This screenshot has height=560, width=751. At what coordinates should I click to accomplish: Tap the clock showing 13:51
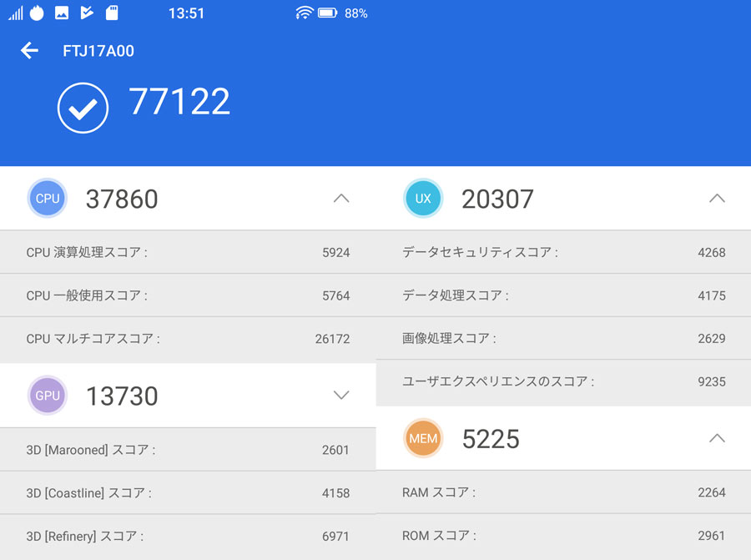[x=186, y=13]
